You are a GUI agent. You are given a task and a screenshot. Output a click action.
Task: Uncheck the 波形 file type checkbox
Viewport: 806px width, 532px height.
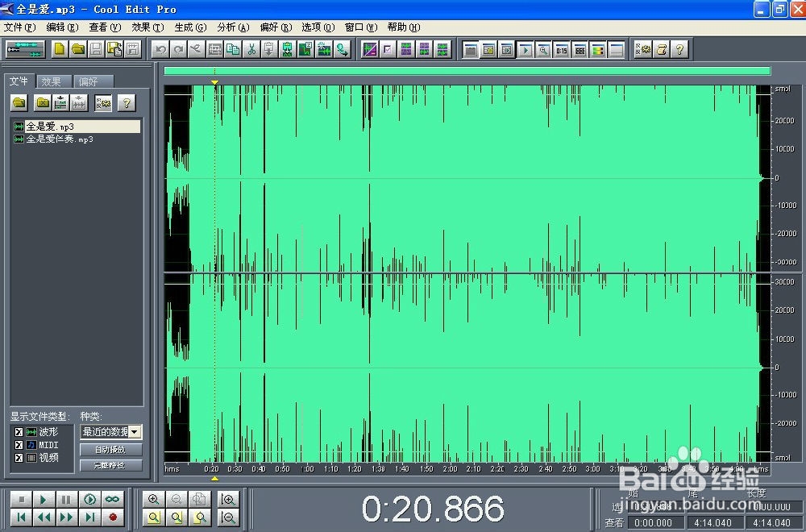tap(19, 432)
